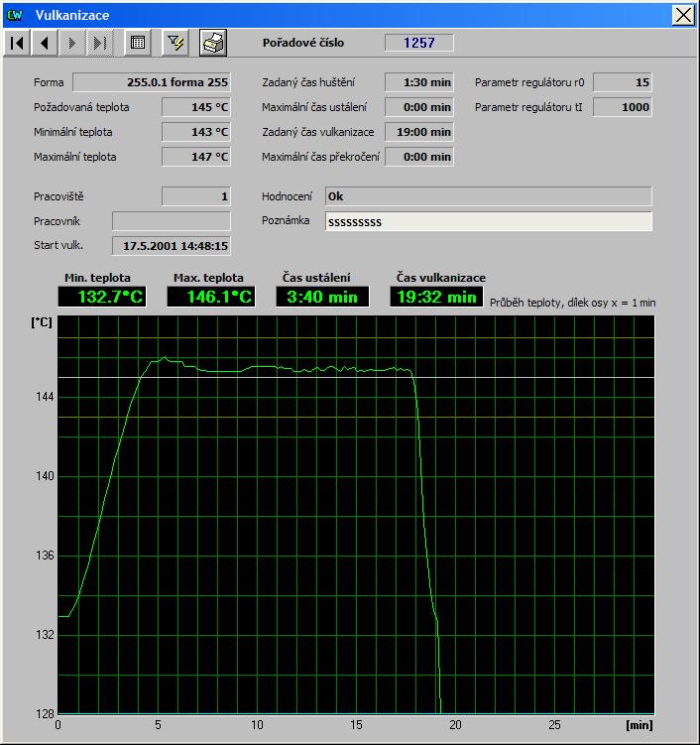This screenshot has height=745, width=700.
Task: Click the filter icon in toolbar
Action: click(x=175, y=43)
